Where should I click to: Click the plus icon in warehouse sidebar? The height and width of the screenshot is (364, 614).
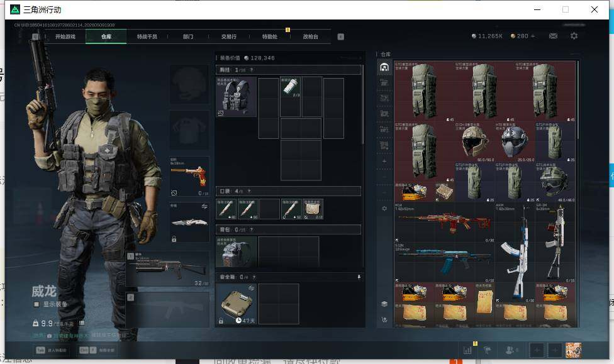click(384, 161)
